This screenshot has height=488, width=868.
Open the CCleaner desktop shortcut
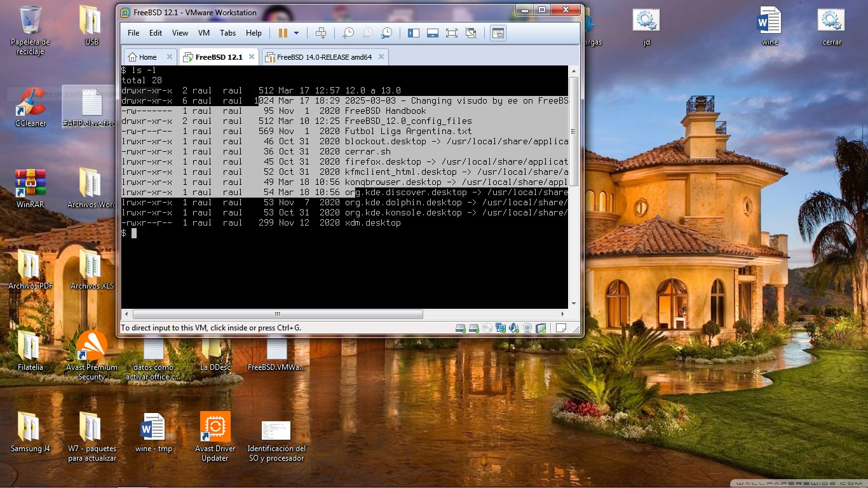pyautogui.click(x=30, y=107)
